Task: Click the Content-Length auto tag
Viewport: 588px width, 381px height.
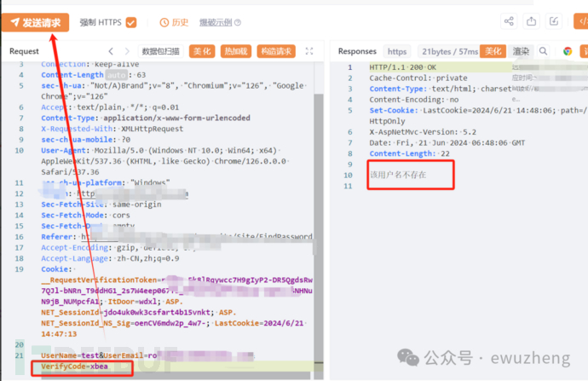Action: [116, 75]
